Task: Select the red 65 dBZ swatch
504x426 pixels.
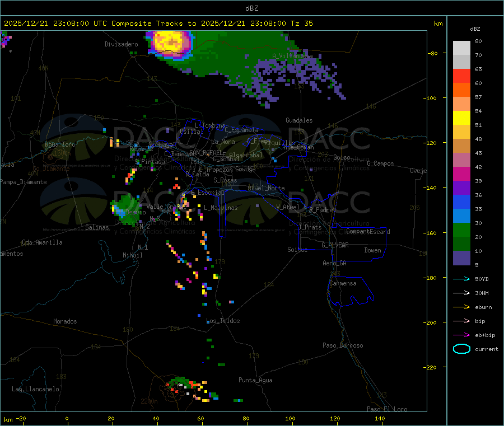Action: click(461, 76)
